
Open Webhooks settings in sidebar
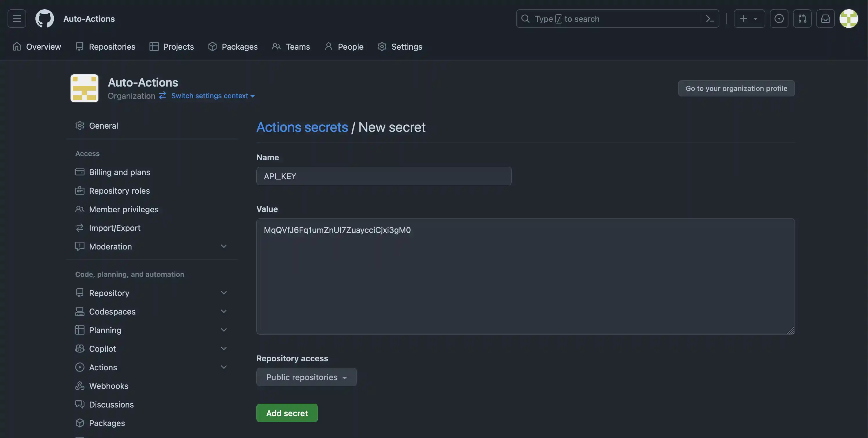[x=109, y=386]
